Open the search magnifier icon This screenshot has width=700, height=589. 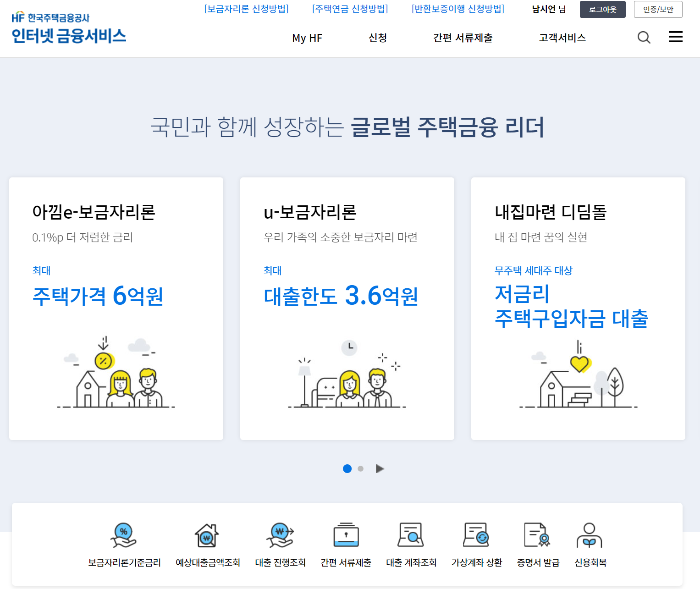click(644, 38)
